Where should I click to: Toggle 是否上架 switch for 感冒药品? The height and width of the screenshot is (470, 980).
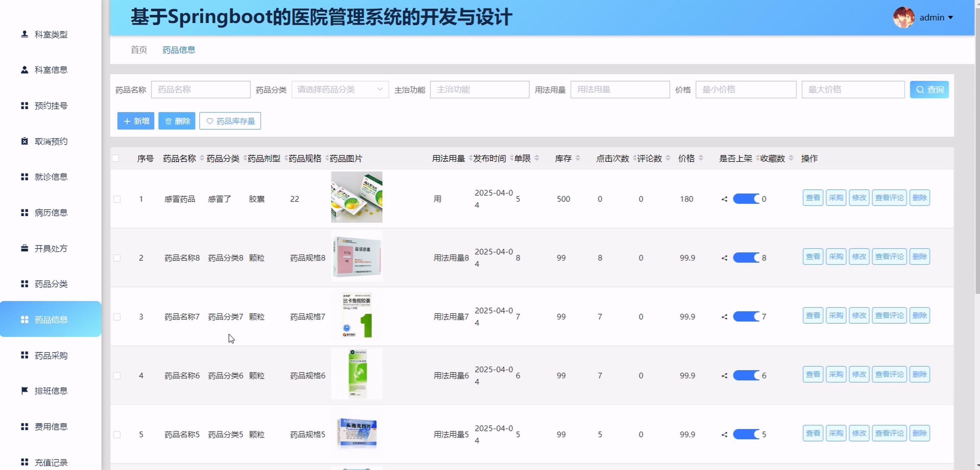click(746, 199)
